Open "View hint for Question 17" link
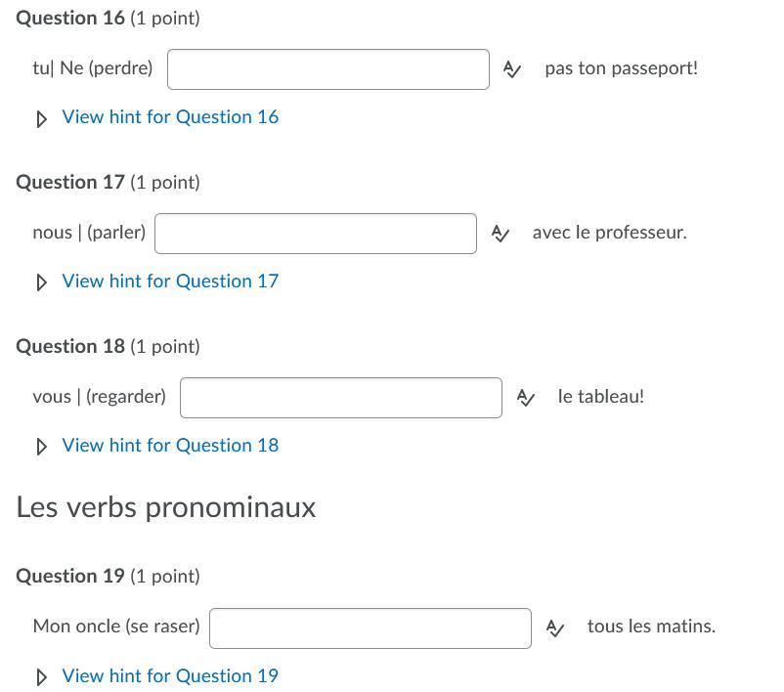This screenshot has height=692, width=784. [x=170, y=281]
